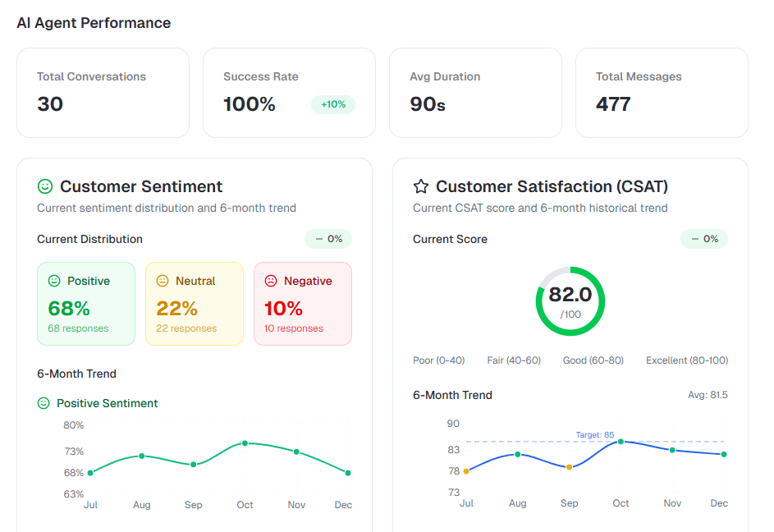Click the +10% badge on Success Rate
774x532 pixels.
tap(333, 104)
